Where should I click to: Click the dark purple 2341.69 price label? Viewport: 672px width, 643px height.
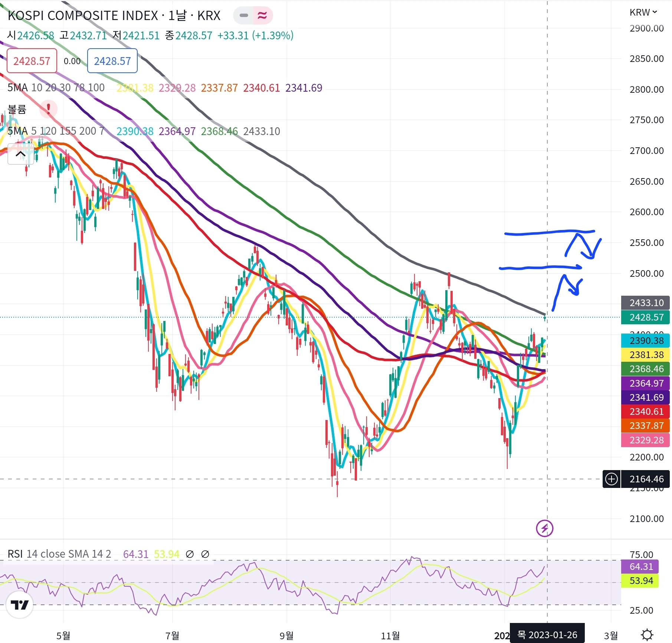pyautogui.click(x=645, y=397)
